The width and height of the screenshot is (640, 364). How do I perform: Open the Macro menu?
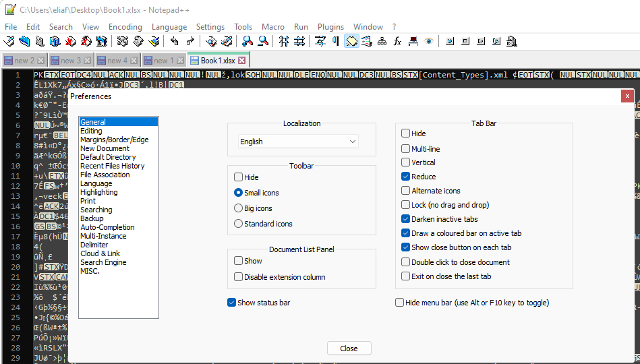coord(273,27)
